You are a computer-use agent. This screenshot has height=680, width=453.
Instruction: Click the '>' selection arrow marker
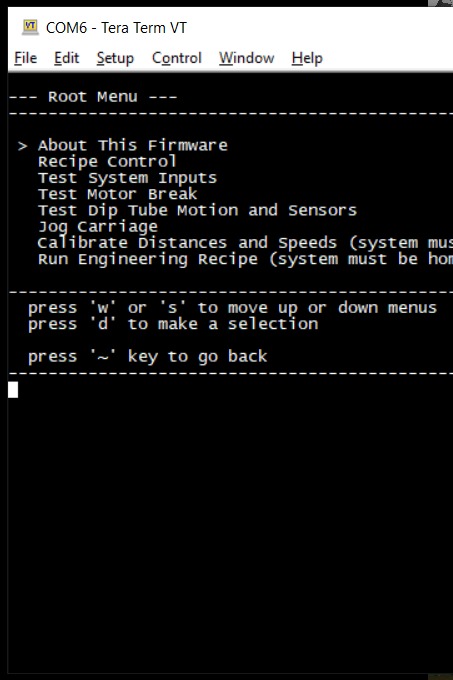[x=23, y=146]
